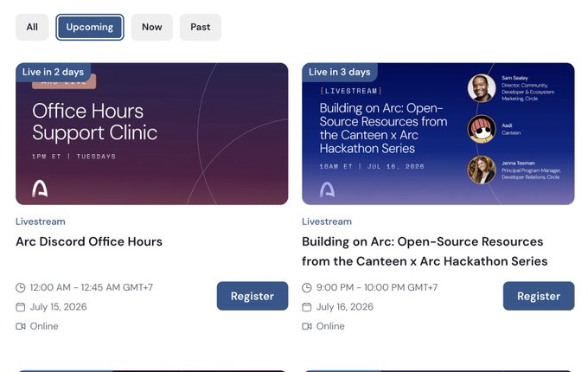Click Jenna Teeman's avatar on the banner

pos(482,170)
